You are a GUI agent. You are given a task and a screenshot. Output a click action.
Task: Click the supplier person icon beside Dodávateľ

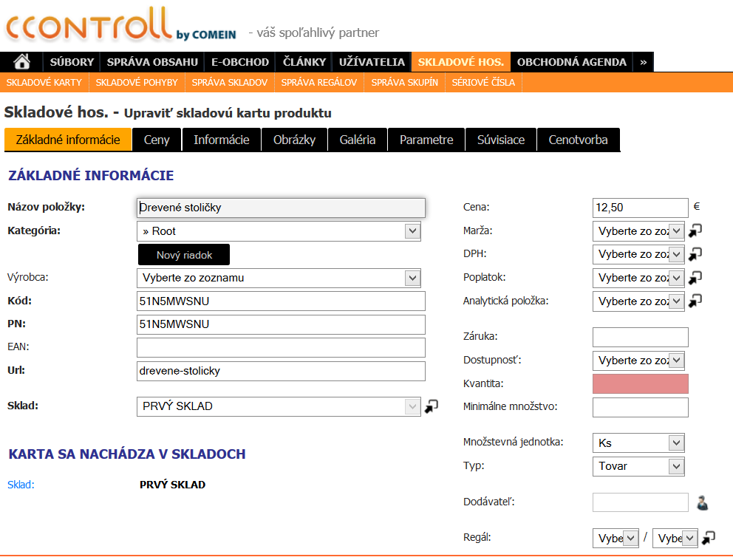(703, 503)
